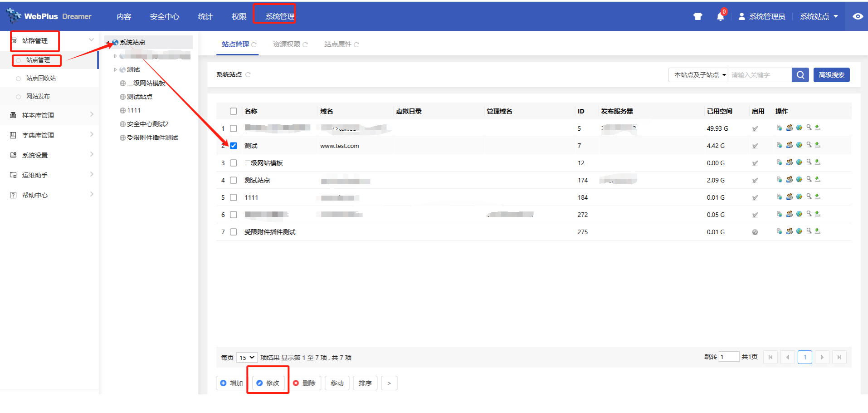Click the globe icon in the 1111 row

799,197
